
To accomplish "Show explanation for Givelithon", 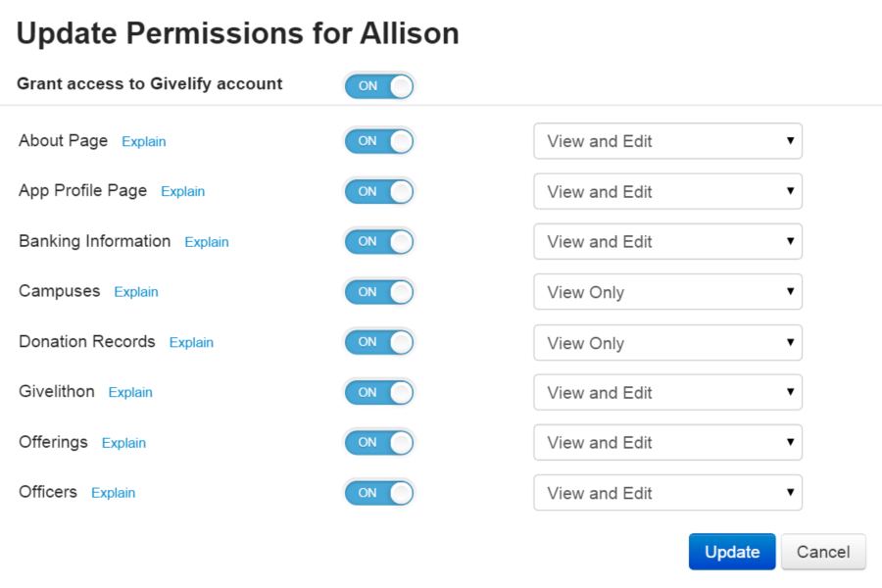I will pyautogui.click(x=130, y=393).
